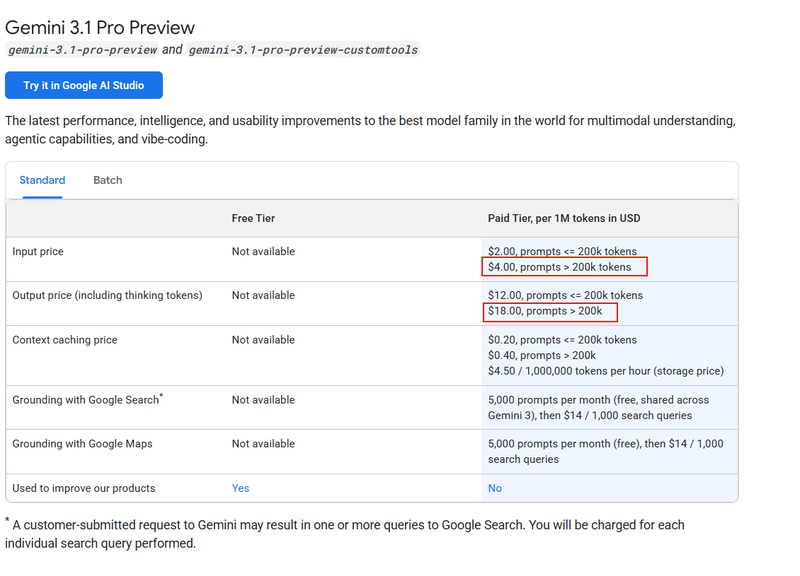Click the Grounding with Google Maps label
Screen dimensions: 800x576
pos(82,444)
